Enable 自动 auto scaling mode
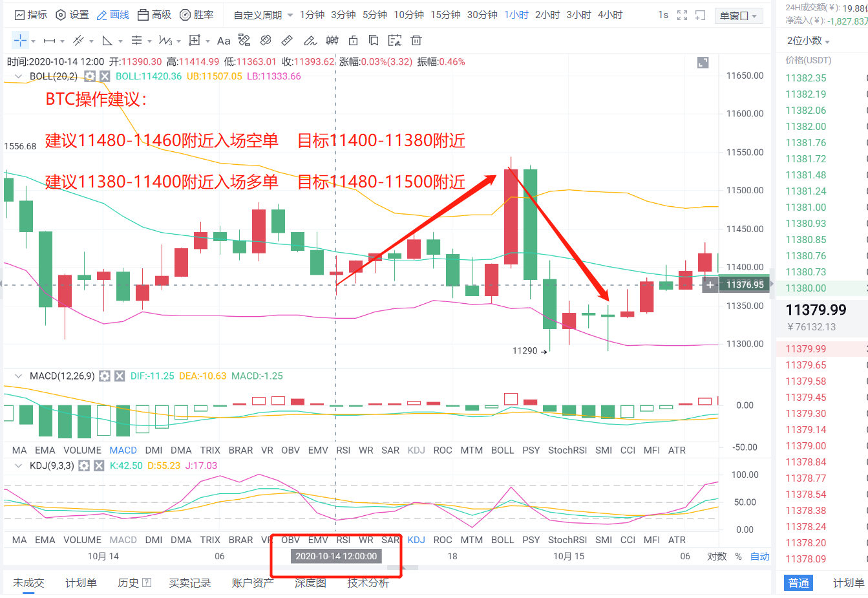This screenshot has width=868, height=598. (759, 555)
